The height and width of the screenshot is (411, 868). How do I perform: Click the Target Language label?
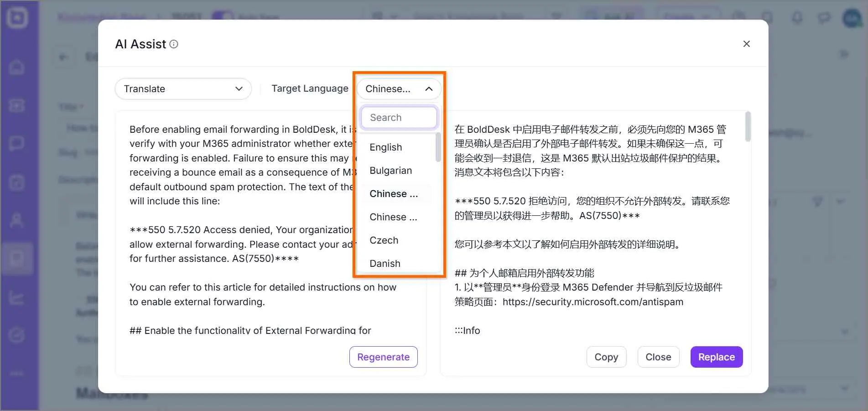tap(310, 88)
